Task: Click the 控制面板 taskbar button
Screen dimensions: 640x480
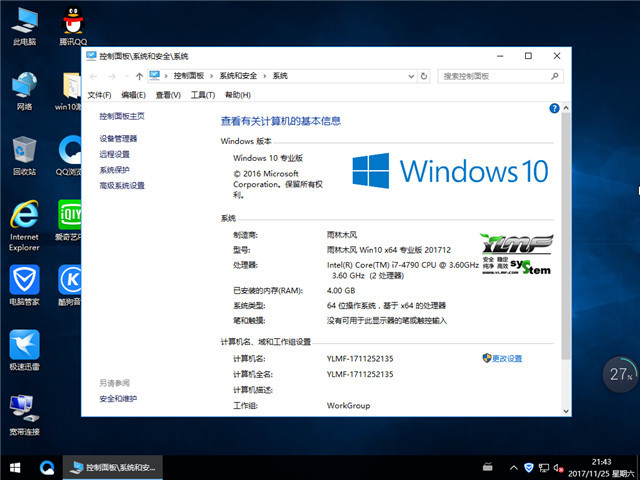Action: [x=113, y=468]
